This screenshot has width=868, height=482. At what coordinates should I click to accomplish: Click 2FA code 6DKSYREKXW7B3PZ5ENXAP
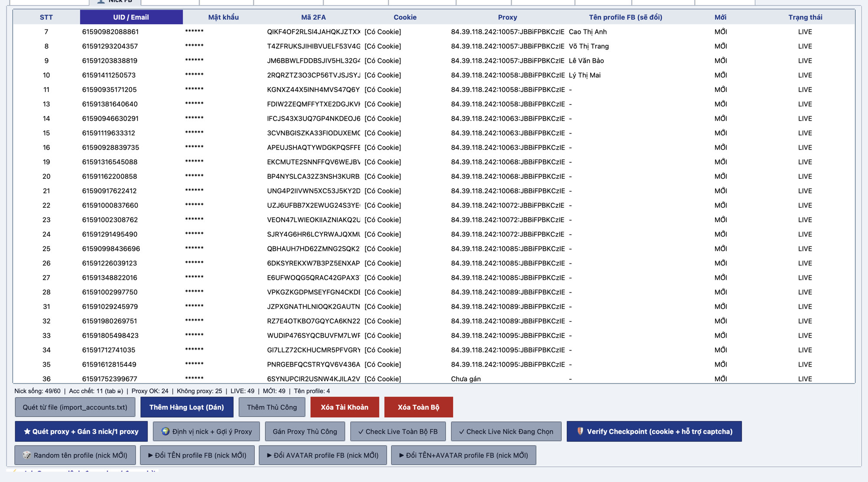tap(313, 263)
